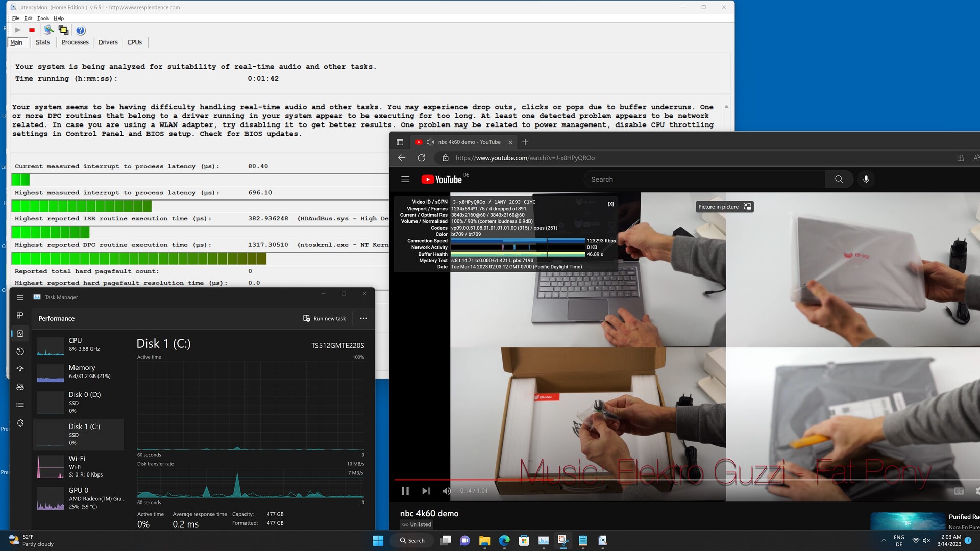This screenshot has width=980, height=551.
Task: Open Windows Start menu
Action: (378, 541)
